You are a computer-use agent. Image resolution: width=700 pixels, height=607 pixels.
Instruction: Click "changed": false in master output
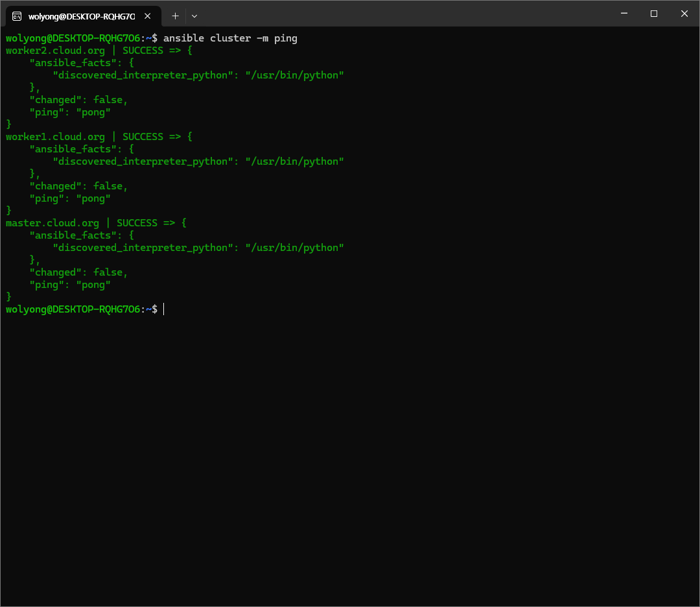click(78, 272)
